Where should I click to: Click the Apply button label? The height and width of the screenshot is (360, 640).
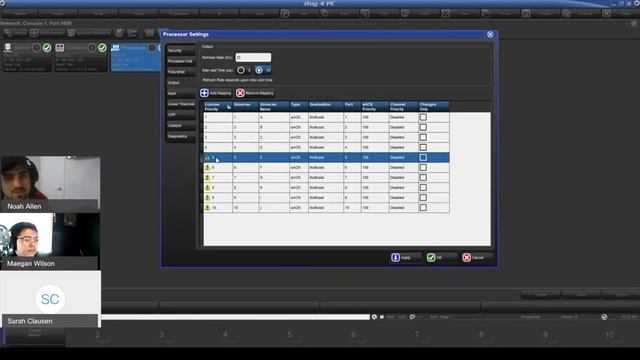click(405, 258)
